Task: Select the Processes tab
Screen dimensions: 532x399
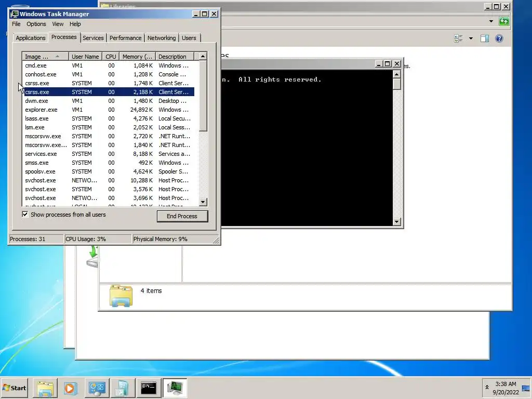Action: click(64, 37)
